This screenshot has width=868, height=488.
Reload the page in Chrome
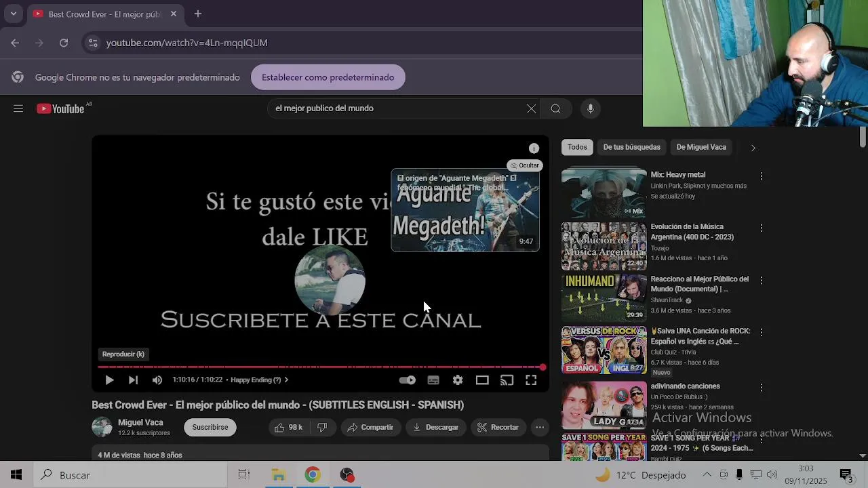point(64,43)
